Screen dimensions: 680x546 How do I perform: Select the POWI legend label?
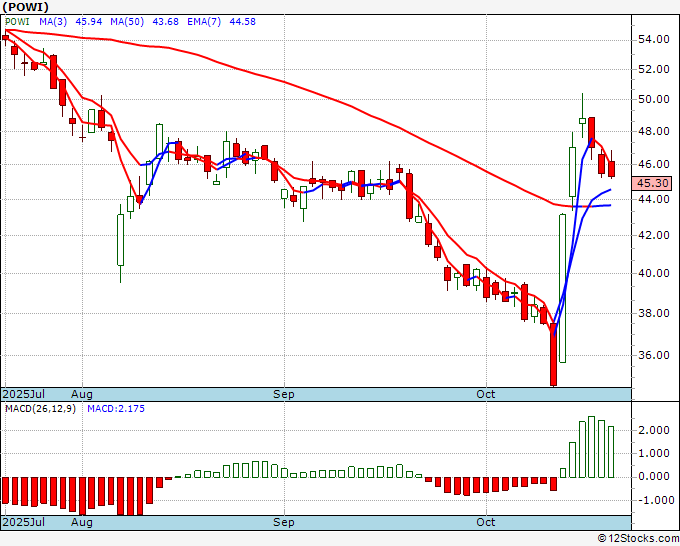tap(17, 22)
